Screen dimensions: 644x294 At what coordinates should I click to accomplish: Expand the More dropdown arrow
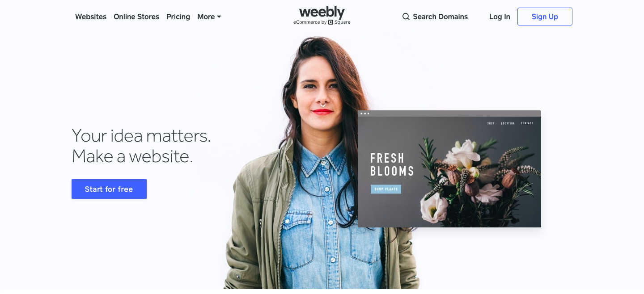tap(219, 17)
